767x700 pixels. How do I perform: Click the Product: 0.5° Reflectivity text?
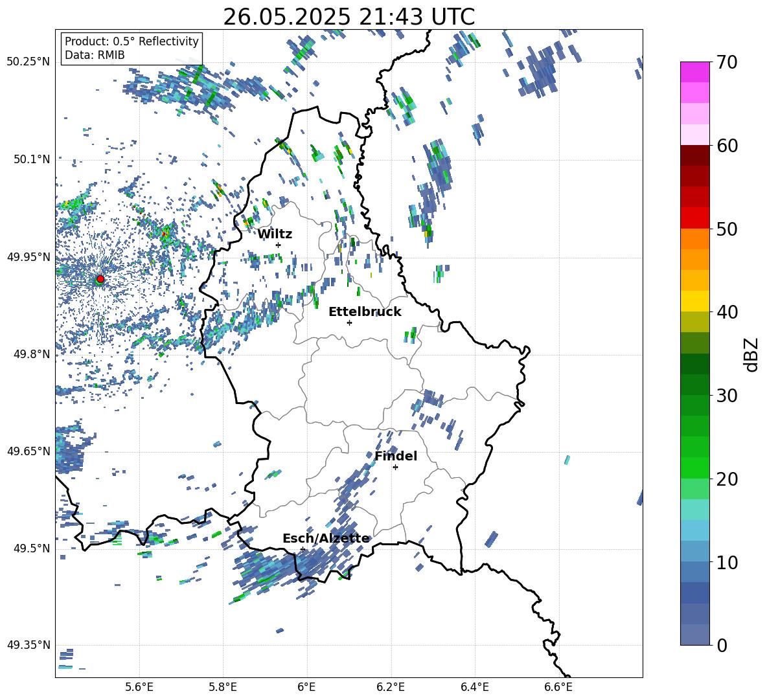(x=132, y=41)
